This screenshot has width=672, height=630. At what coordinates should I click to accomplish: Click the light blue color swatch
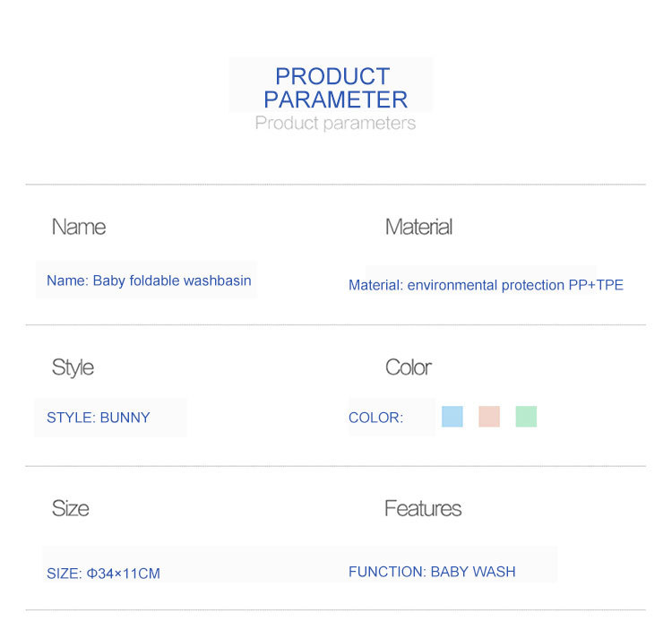tap(452, 416)
